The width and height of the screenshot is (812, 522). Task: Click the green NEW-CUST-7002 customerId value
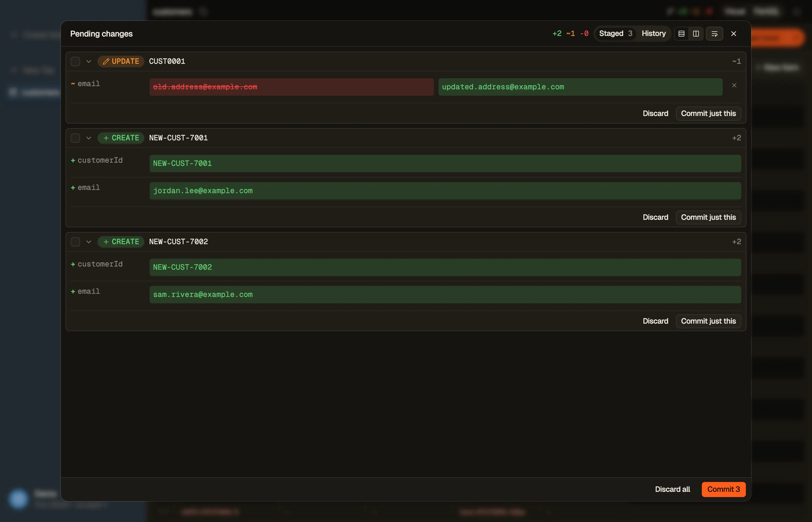[445, 267]
